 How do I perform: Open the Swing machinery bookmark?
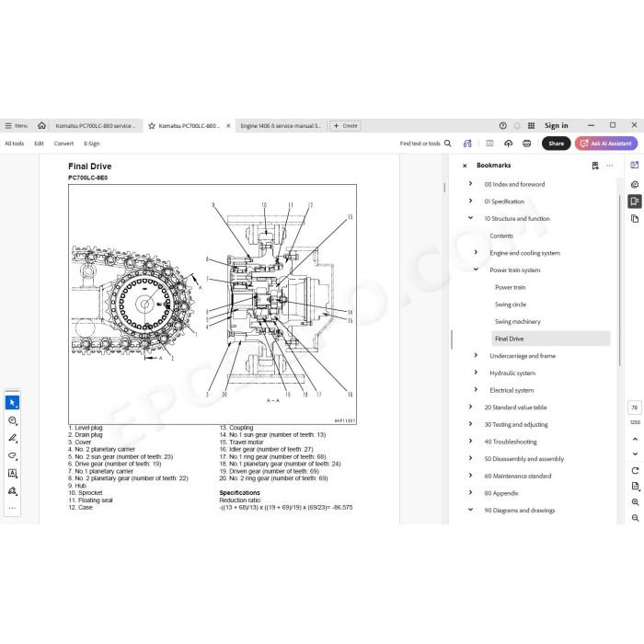coord(517,322)
